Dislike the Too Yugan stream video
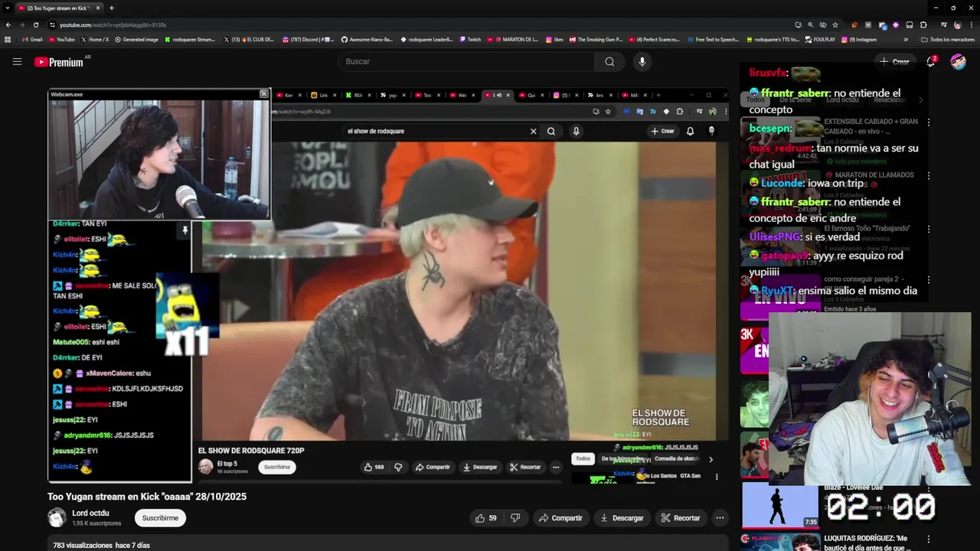Viewport: 980px width, 551px height. [515, 518]
